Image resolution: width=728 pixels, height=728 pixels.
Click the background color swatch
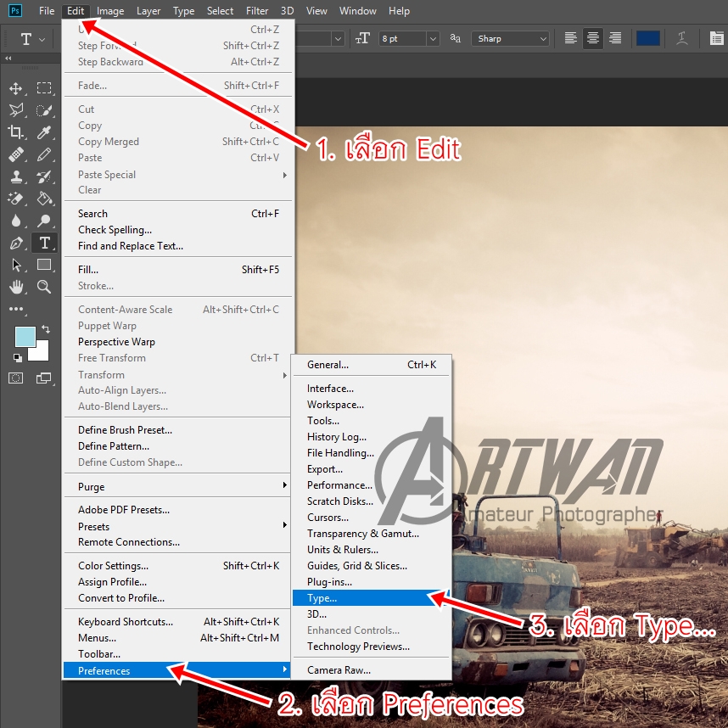click(41, 354)
